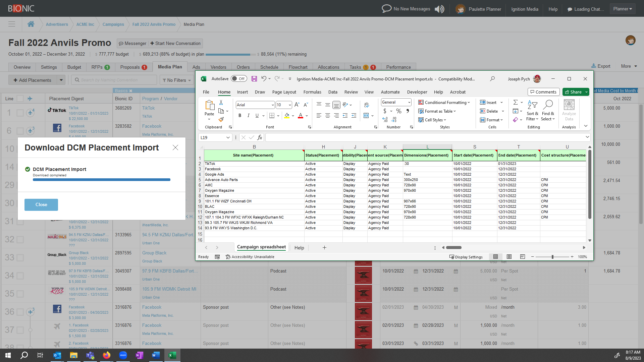Screen dimensions: 644x362
Task: Click the yellow fill color swatch
Action: pyautogui.click(x=287, y=116)
